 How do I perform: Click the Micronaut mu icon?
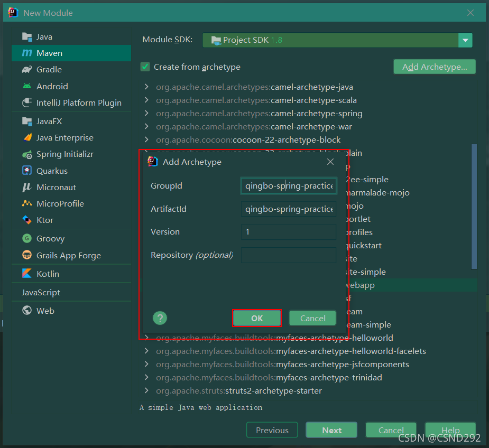[x=27, y=187]
